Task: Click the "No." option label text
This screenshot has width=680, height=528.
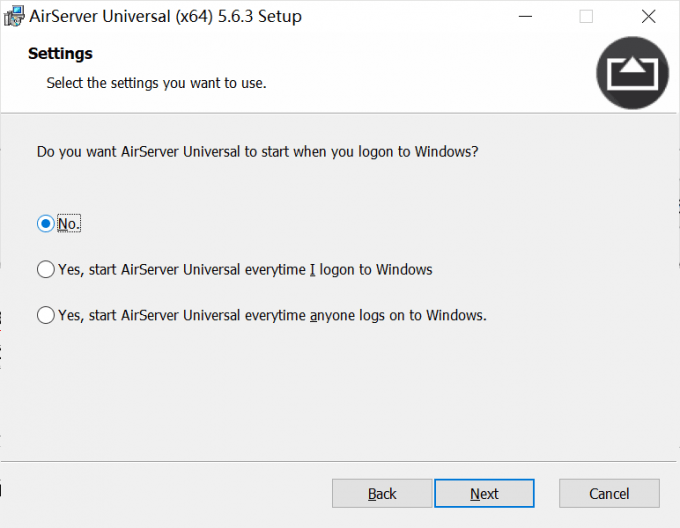Action: click(68, 224)
